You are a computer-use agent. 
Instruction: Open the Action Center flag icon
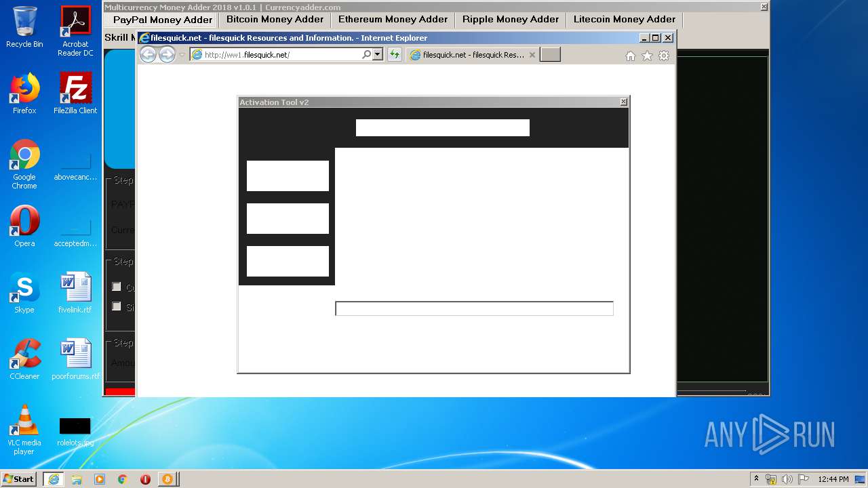click(x=804, y=479)
